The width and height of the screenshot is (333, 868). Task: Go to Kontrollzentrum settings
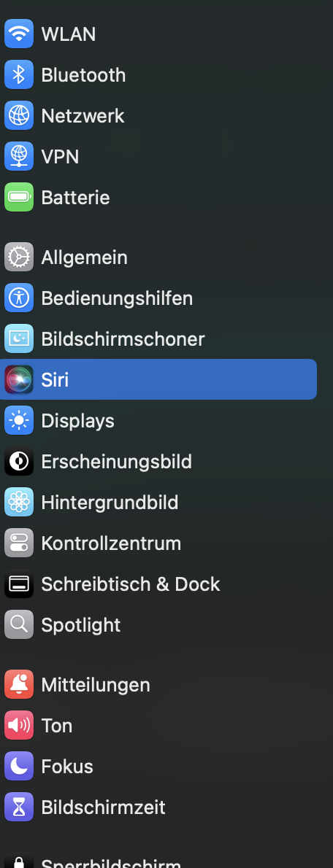[158, 543]
